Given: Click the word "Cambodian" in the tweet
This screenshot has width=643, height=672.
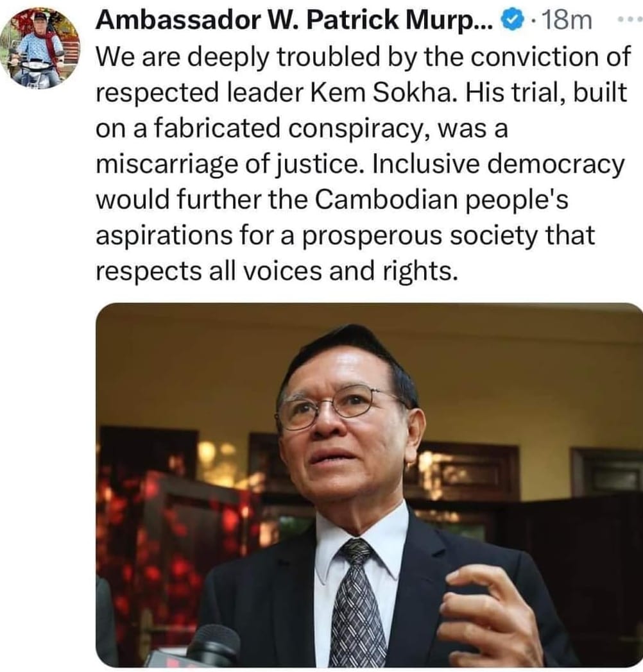Looking at the screenshot, I should (386, 199).
